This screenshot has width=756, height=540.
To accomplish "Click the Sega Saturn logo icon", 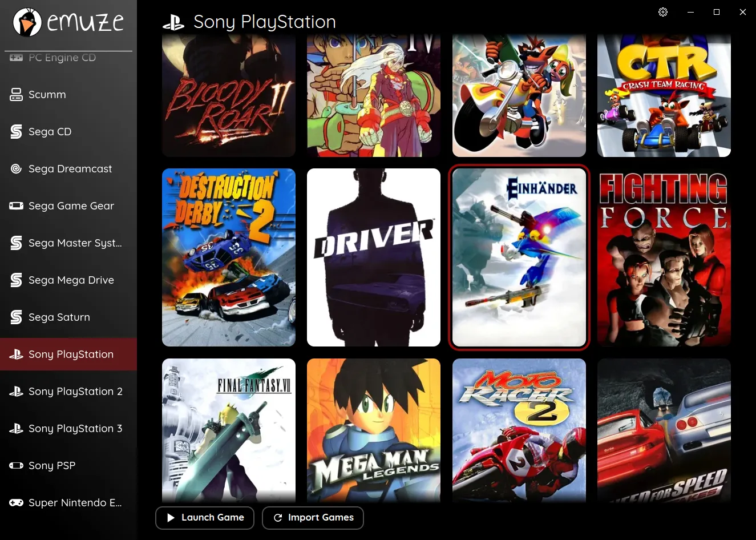I will pyautogui.click(x=16, y=317).
